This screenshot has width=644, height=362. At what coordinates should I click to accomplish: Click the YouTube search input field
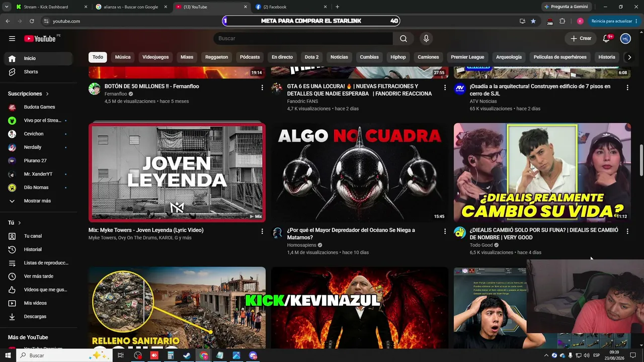tap(303, 39)
